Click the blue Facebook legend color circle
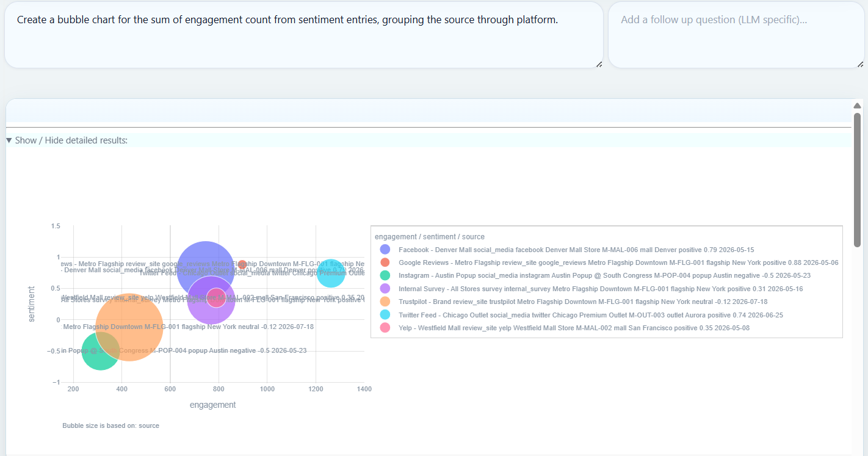The width and height of the screenshot is (868, 456). point(385,250)
